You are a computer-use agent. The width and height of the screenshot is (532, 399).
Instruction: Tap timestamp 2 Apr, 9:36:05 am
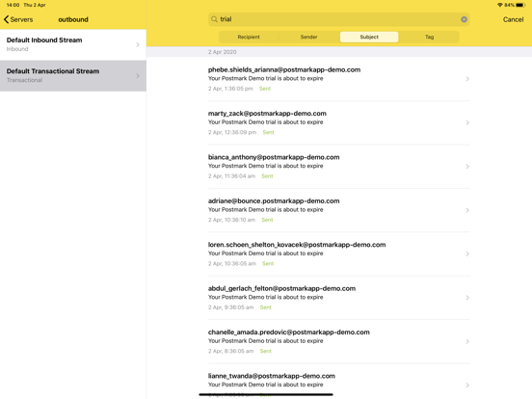[x=230, y=307]
